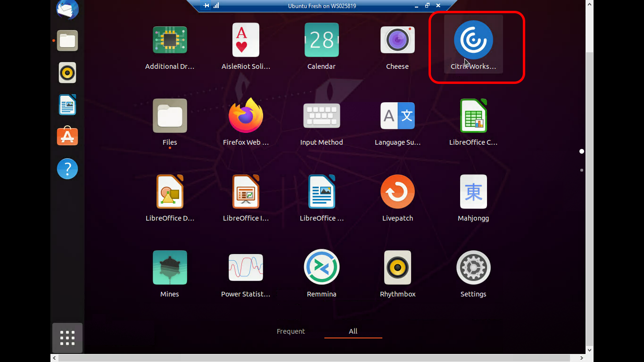Image resolution: width=644 pixels, height=362 pixels.
Task: Open Help in the dock
Action: tap(67, 168)
